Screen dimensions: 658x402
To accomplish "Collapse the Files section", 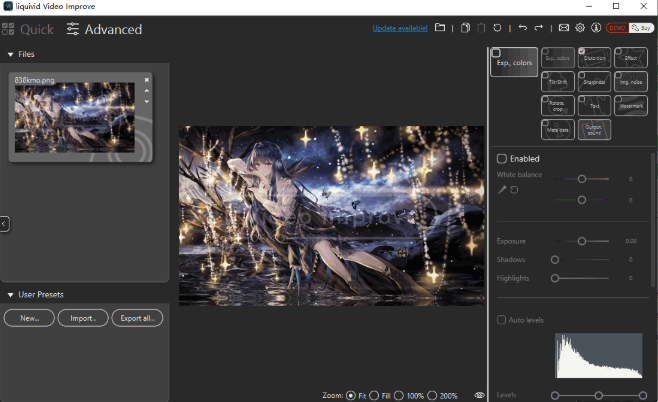I will coord(10,54).
